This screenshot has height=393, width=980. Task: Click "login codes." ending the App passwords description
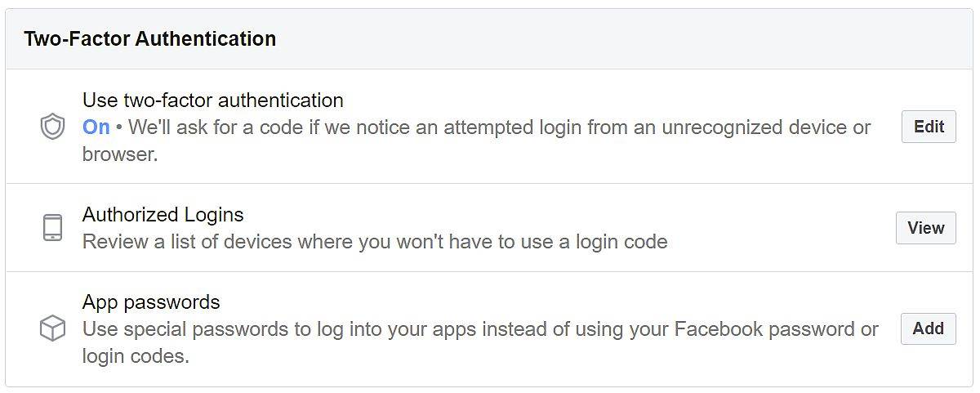136,356
